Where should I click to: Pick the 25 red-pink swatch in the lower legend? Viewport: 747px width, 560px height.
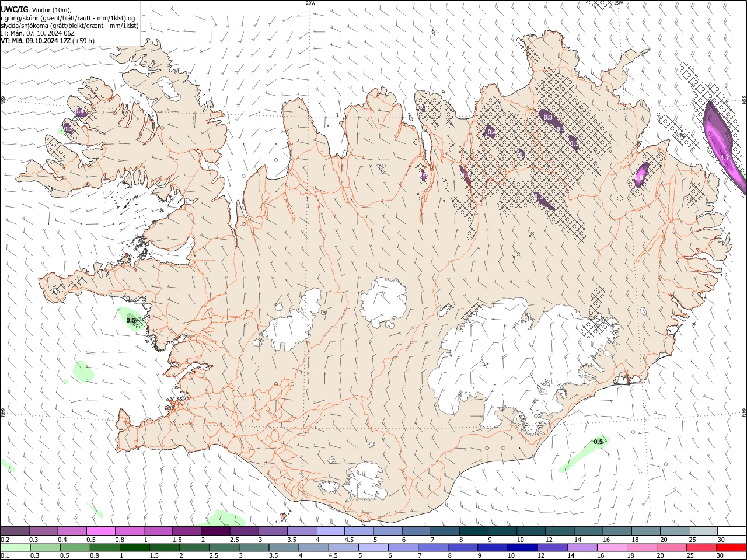701,547
